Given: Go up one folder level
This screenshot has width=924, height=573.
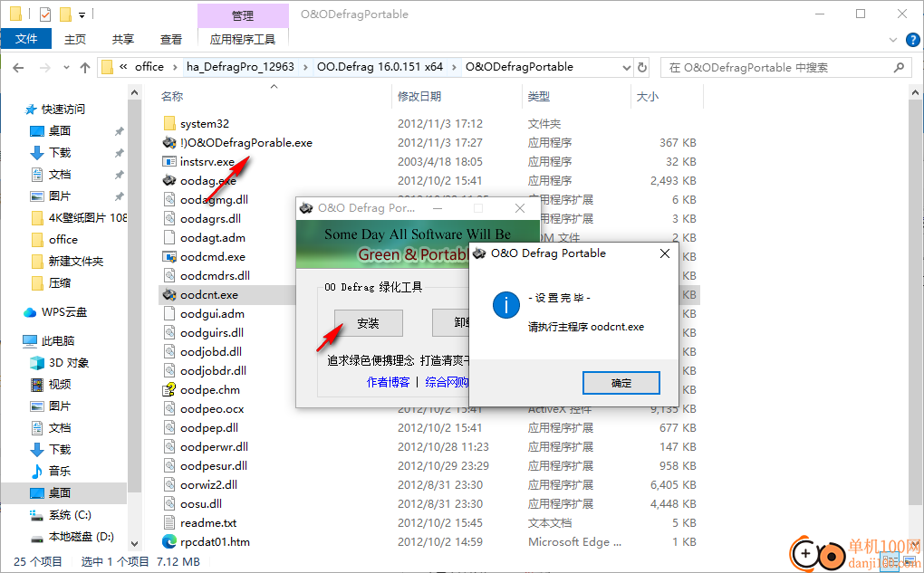Looking at the screenshot, I should (x=85, y=68).
